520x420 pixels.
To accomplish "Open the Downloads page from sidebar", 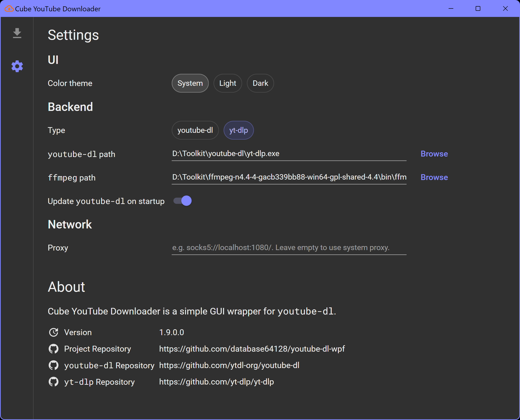I will 17,33.
